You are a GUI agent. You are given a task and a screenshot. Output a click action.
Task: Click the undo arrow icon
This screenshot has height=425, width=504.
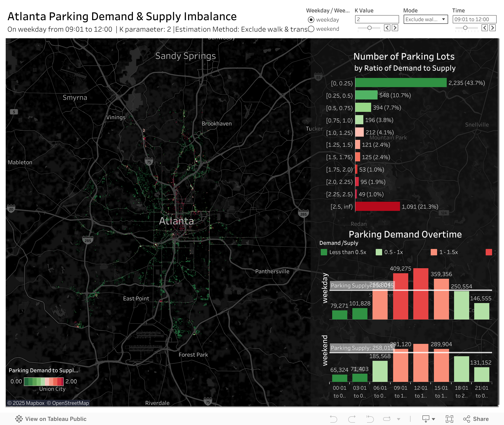pyautogui.click(x=333, y=419)
